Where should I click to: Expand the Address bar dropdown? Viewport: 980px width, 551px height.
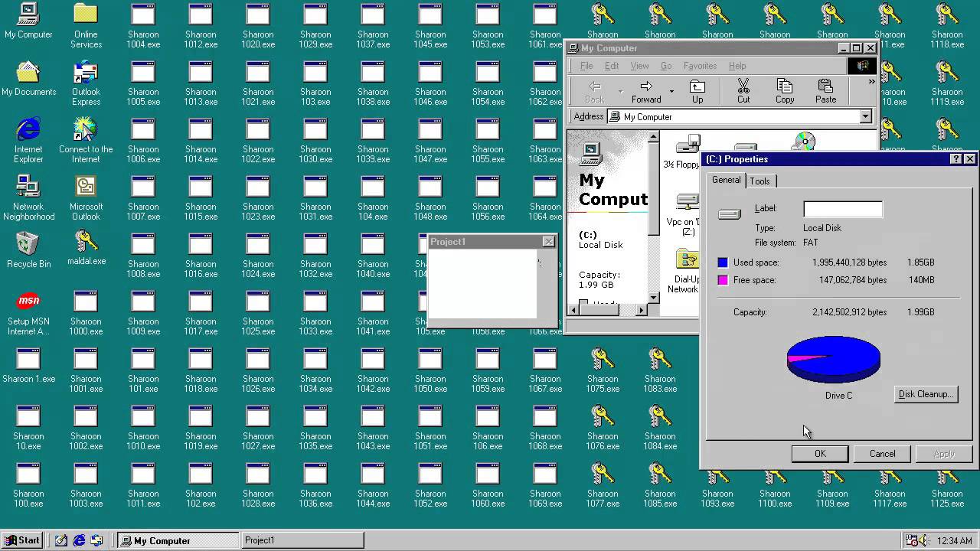865,117
